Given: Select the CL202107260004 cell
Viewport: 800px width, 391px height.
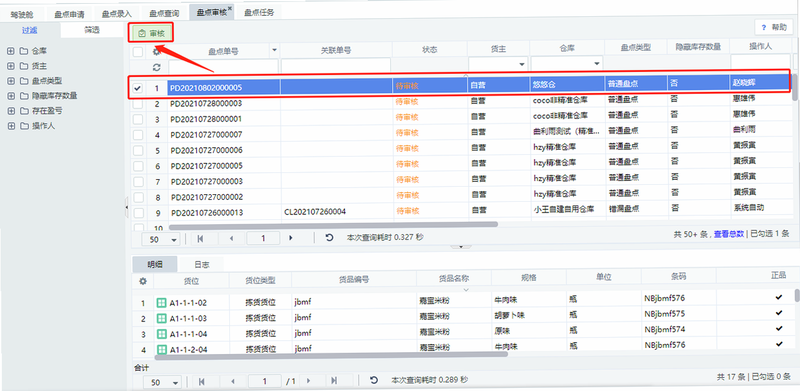Looking at the screenshot, I should 337,212.
